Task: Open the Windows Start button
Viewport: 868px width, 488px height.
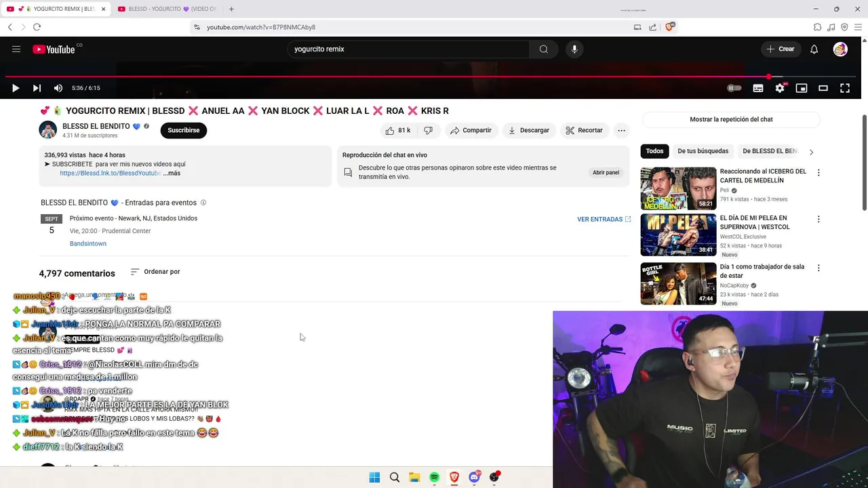Action: [x=374, y=477]
